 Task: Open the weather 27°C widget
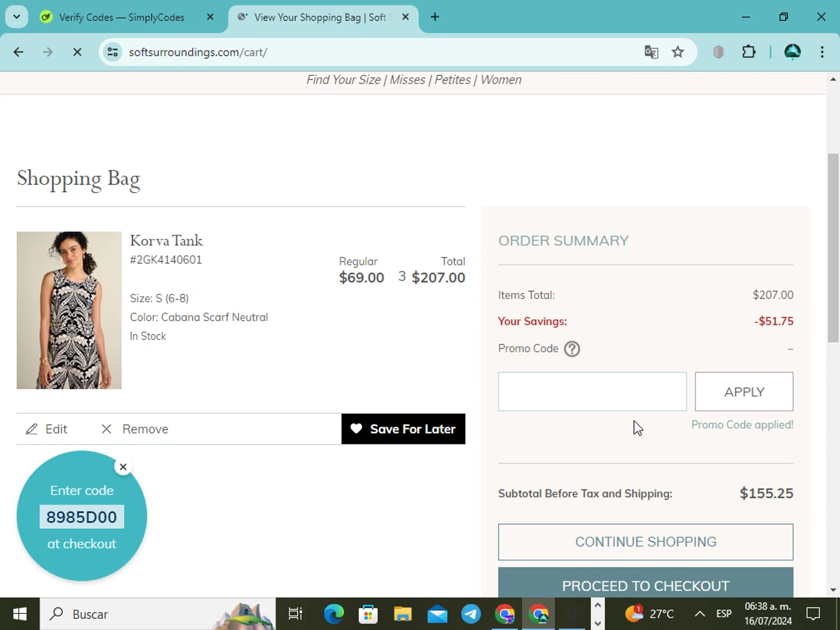click(x=650, y=614)
